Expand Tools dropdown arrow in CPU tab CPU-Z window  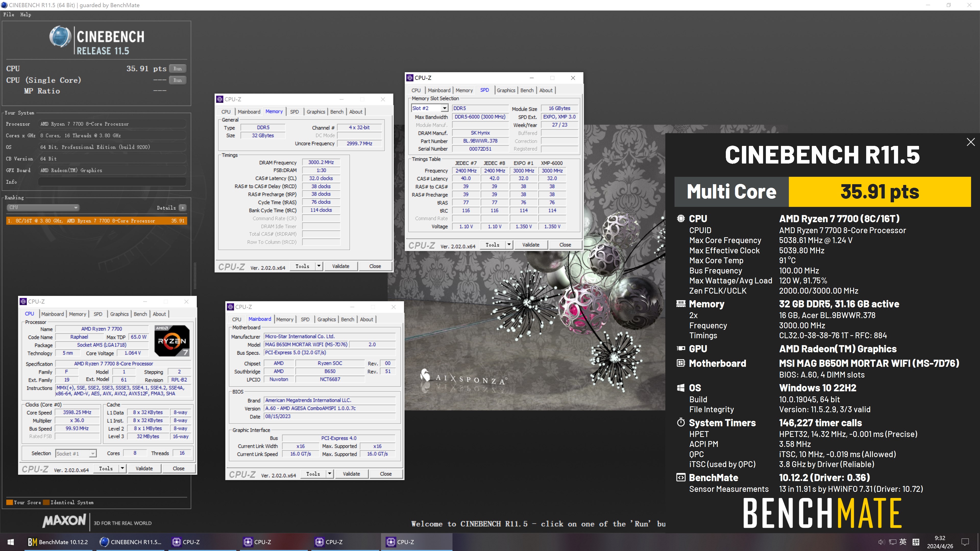(122, 469)
